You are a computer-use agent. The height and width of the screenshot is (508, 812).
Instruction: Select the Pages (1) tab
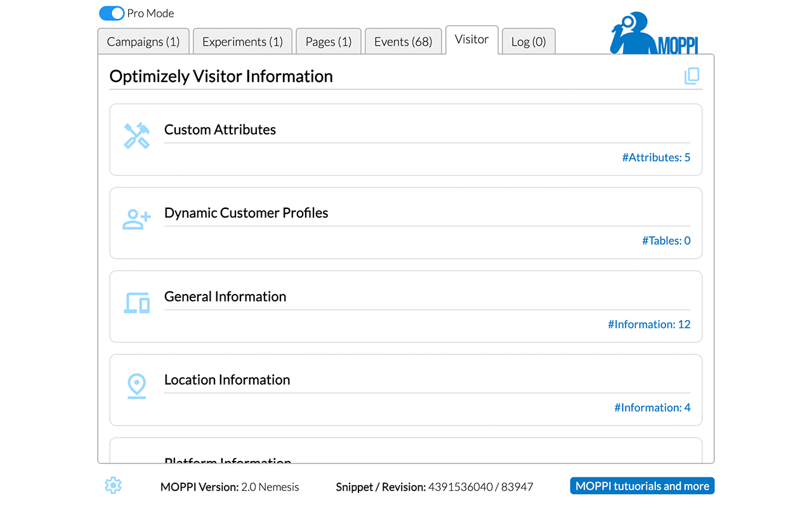coord(329,42)
